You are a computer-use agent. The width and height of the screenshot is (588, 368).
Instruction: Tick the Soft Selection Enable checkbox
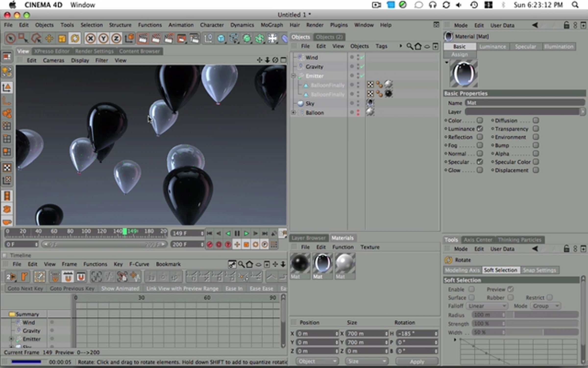click(x=472, y=289)
